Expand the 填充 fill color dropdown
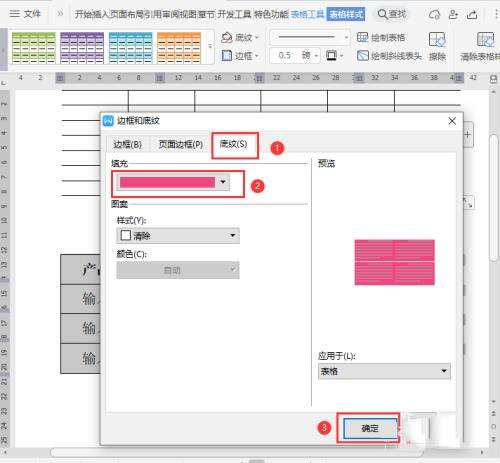The height and width of the screenshot is (463, 500). 223,182
